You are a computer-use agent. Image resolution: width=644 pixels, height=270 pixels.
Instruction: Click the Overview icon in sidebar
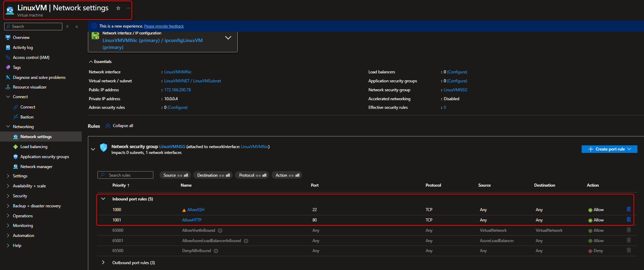tap(8, 38)
